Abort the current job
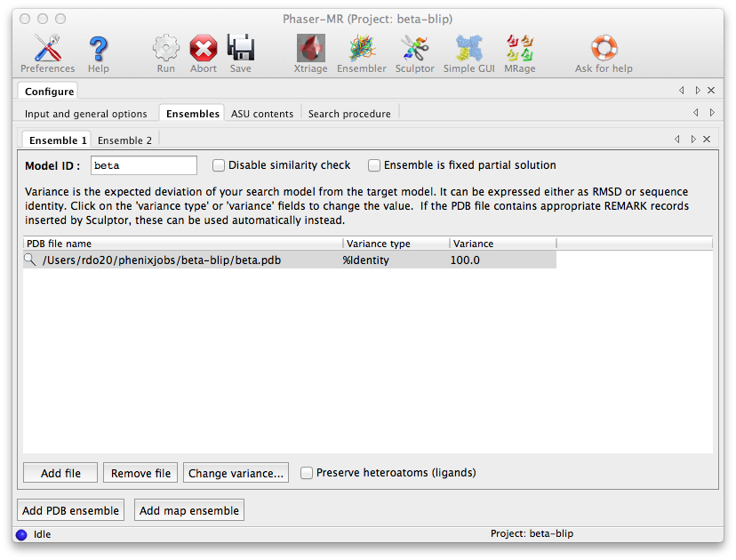The image size is (736, 560). tap(203, 46)
